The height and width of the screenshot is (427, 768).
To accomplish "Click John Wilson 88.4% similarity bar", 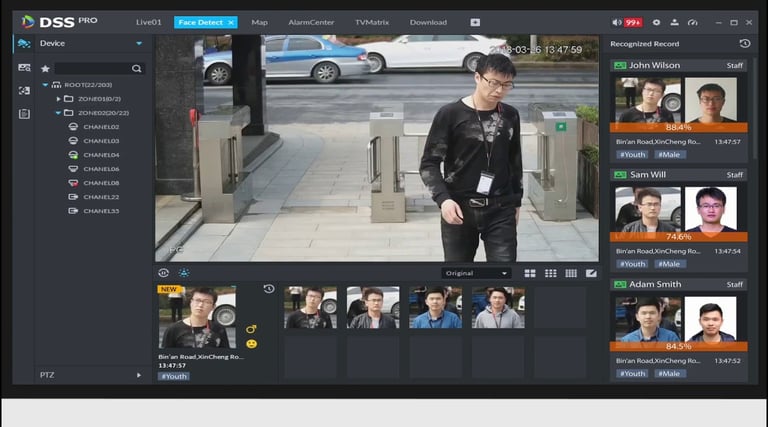I will [x=678, y=127].
